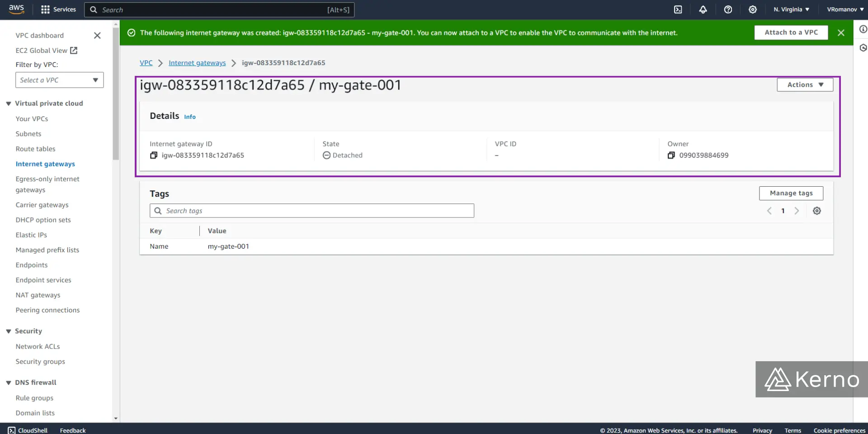Copy the owner account ID
Viewport: 868px width, 434px height.
coord(671,155)
